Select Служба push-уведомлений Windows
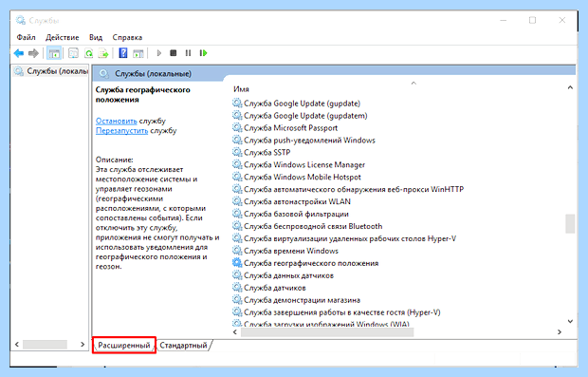This screenshot has width=588, height=377. pyautogui.click(x=303, y=141)
